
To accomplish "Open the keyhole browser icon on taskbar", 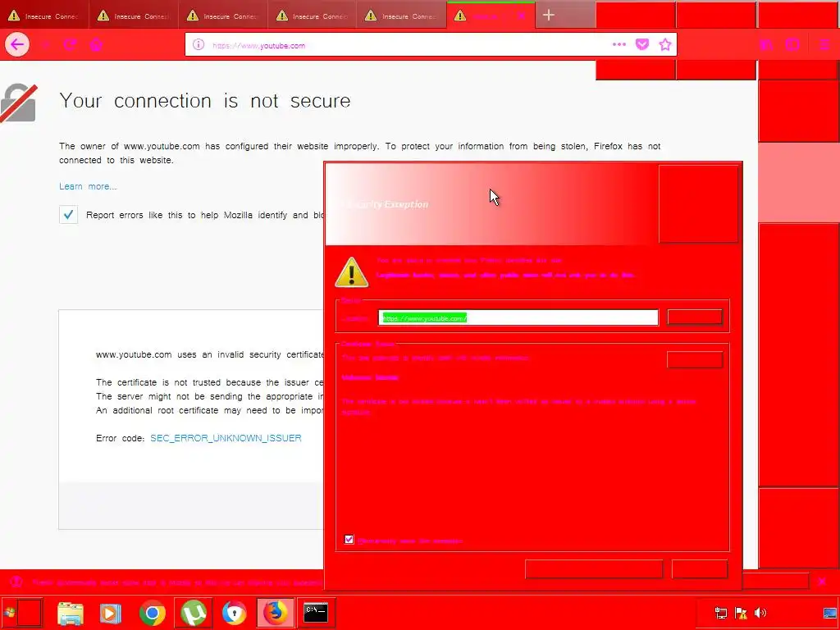I will click(234, 614).
